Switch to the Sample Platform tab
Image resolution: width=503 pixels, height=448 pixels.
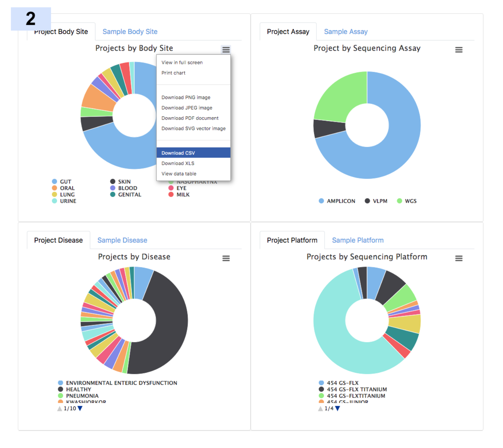(x=358, y=240)
